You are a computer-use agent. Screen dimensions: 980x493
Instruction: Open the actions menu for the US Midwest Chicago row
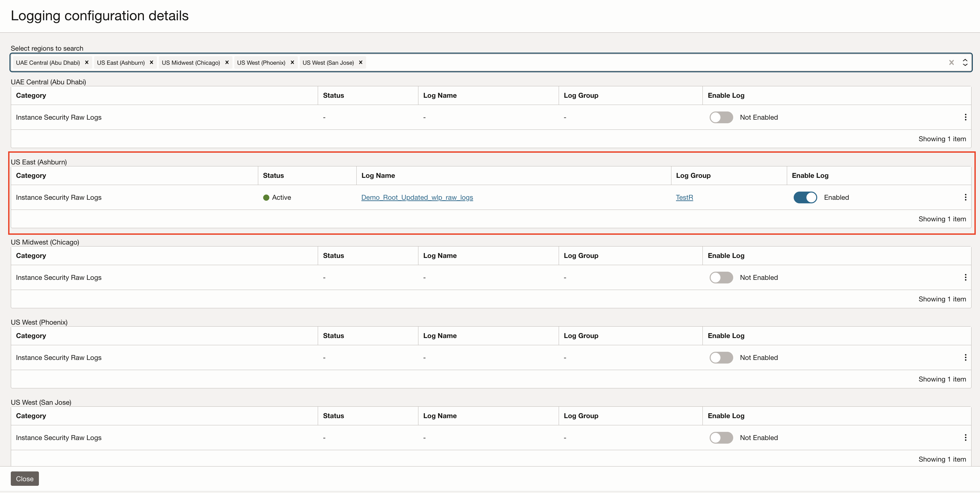(x=965, y=277)
